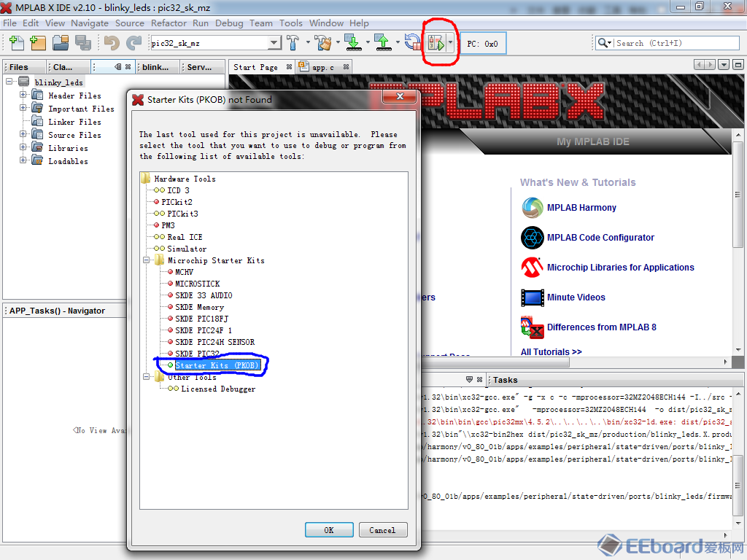This screenshot has width=747, height=560.
Task: Close the Starter Kits not Found dialog
Action: pos(400,97)
